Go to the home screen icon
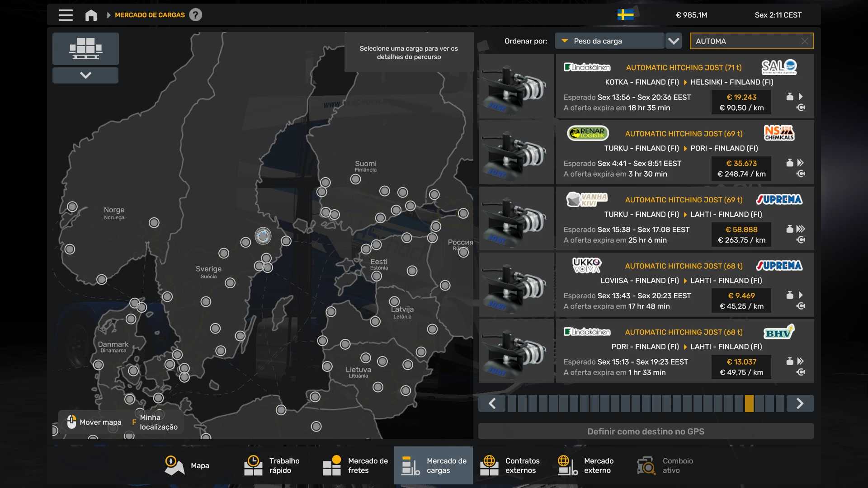This screenshot has height=488, width=868. 91,15
